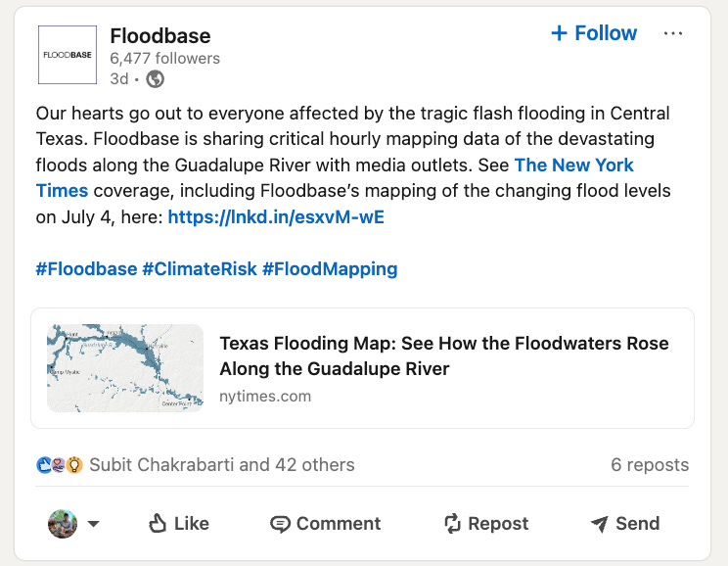Click the Like thumbs-up icon
The height and width of the screenshot is (566, 728).
[x=158, y=524]
